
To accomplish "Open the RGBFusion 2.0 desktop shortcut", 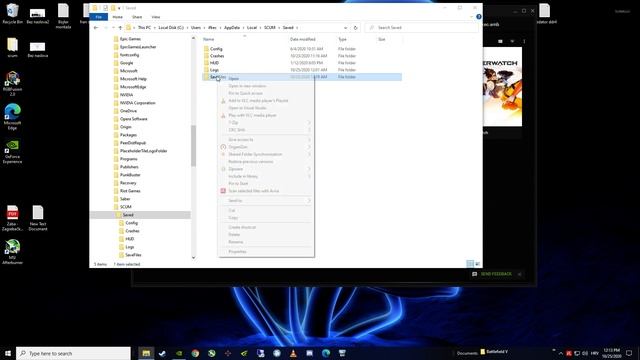I will point(12,84).
